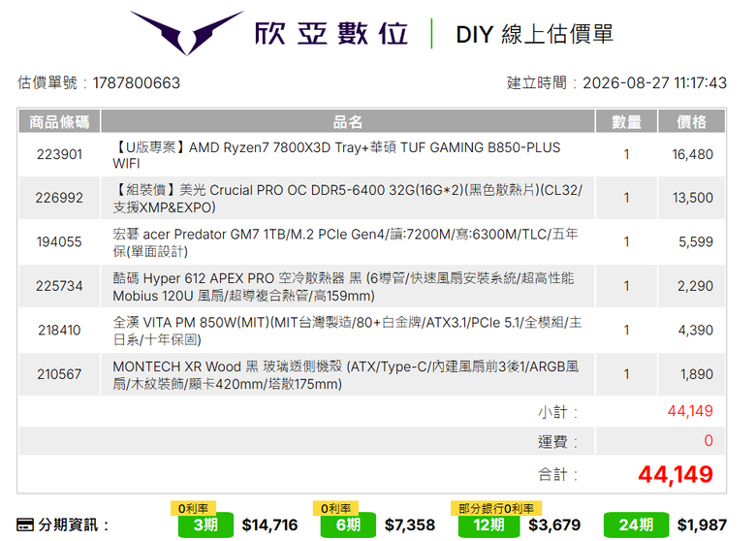Click the 0利率 tag above 3期
The image size is (756, 541).
(193, 508)
